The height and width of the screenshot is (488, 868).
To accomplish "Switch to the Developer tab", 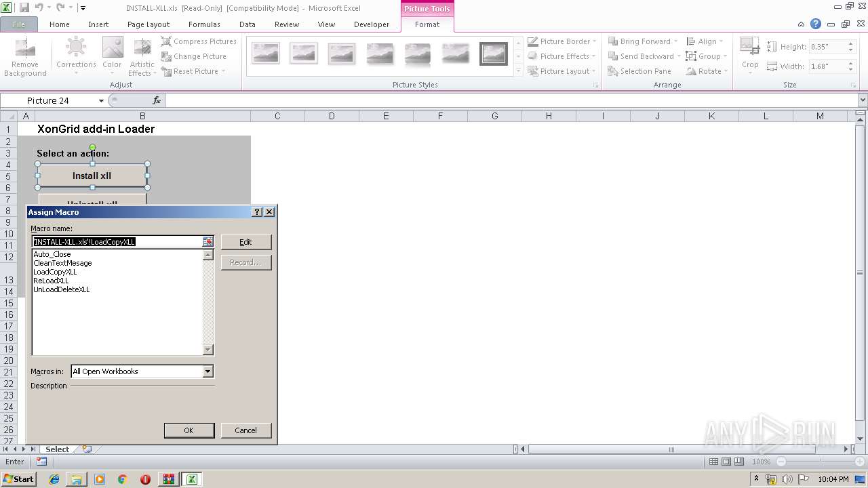I will click(372, 24).
